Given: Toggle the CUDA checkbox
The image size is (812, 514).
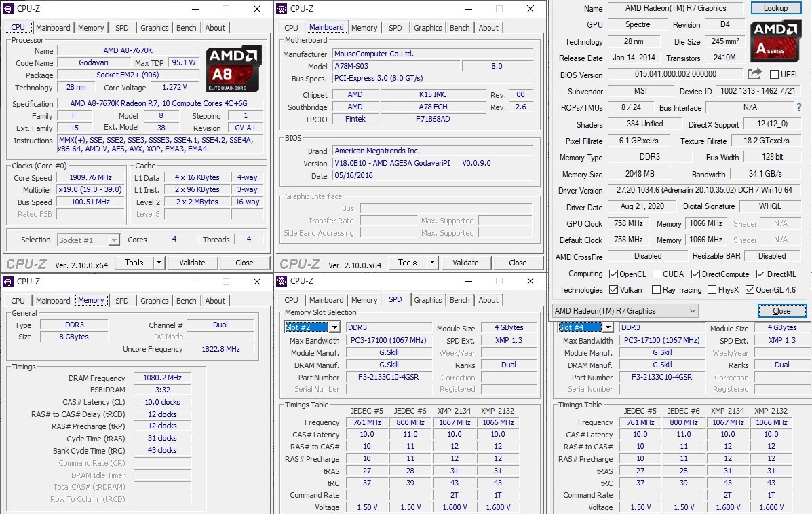Looking at the screenshot, I should [x=657, y=274].
